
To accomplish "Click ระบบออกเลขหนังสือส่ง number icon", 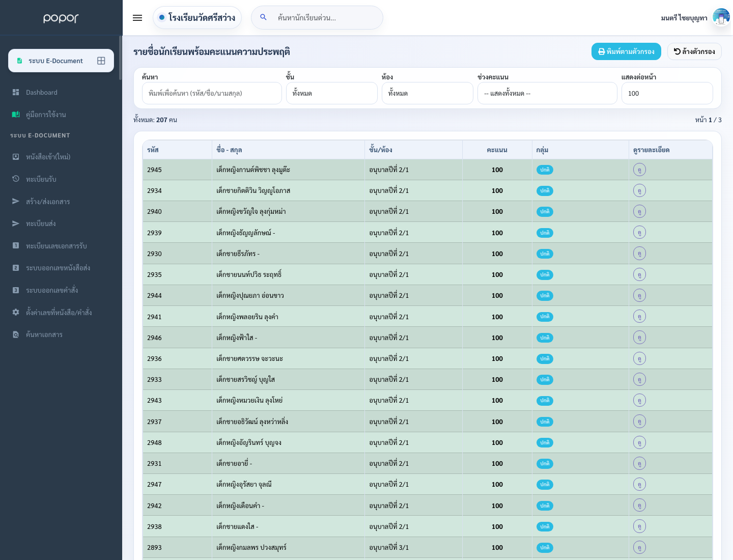I will (16, 268).
